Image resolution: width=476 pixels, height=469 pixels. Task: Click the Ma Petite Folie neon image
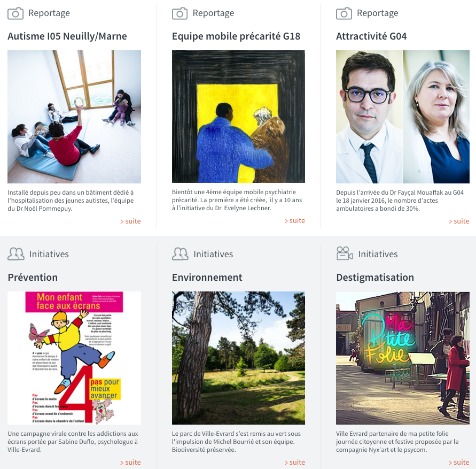tap(402, 358)
